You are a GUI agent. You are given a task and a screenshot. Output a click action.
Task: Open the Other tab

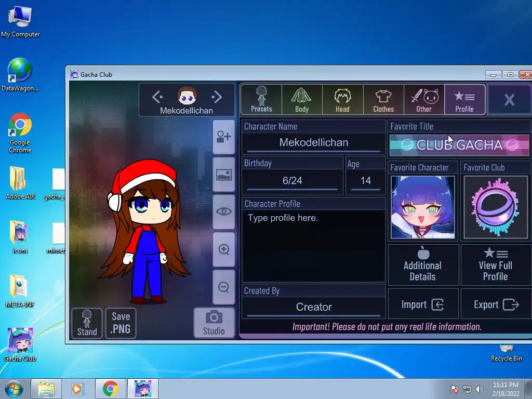tap(424, 99)
